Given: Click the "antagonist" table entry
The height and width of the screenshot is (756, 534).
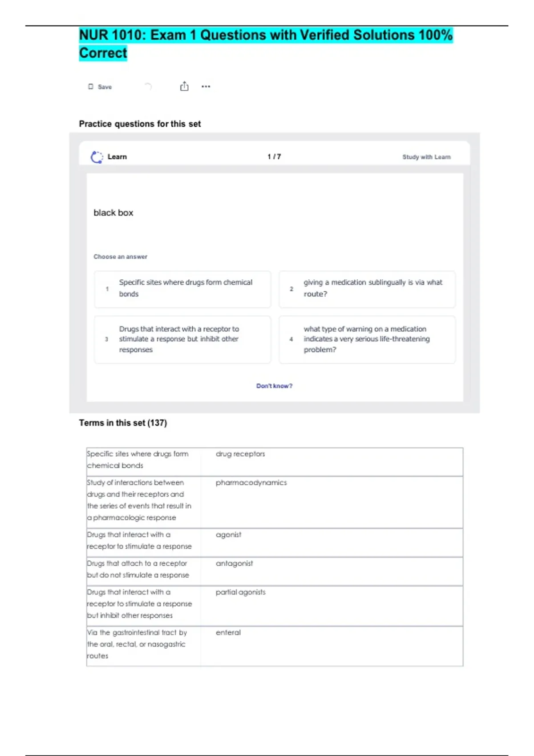Looking at the screenshot, I should (x=234, y=563).
